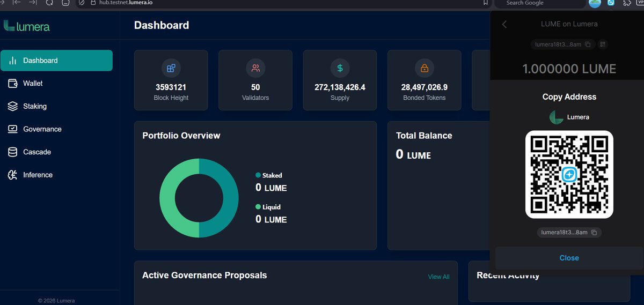
Task: Click the Dashboard page title
Action: point(162,25)
